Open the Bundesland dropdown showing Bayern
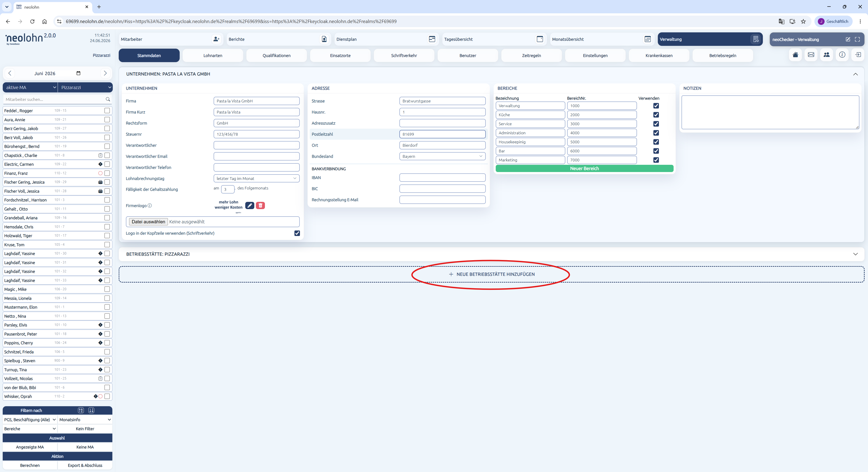 (442, 156)
